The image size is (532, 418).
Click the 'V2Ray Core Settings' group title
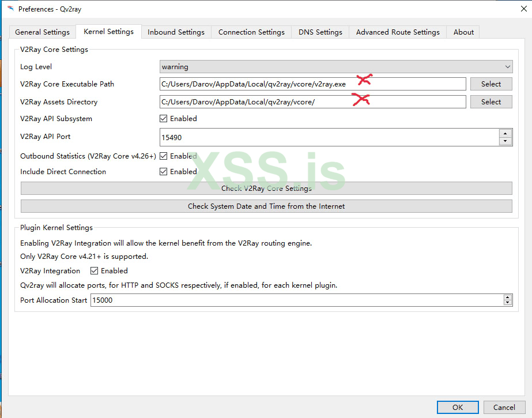[x=54, y=50]
